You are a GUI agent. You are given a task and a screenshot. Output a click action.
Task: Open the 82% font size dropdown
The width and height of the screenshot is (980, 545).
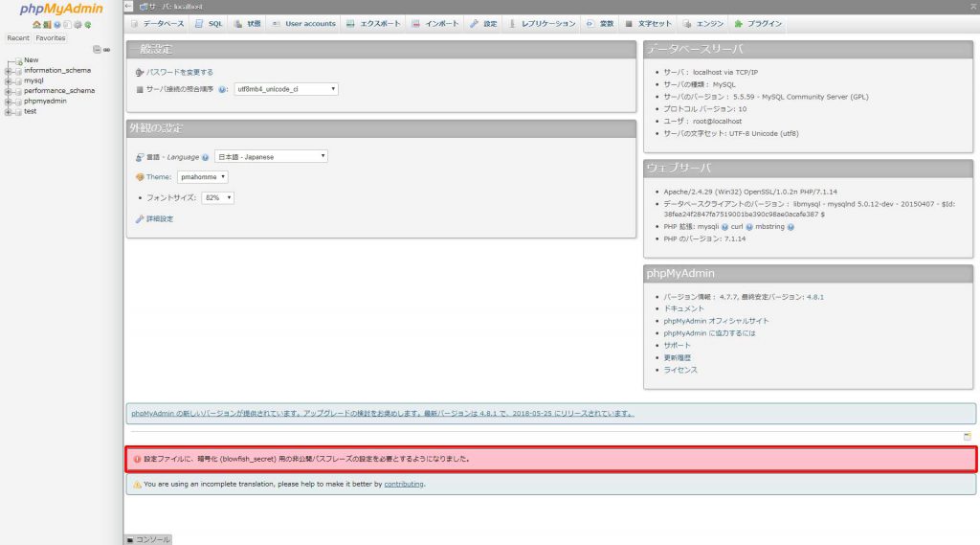[x=217, y=197]
